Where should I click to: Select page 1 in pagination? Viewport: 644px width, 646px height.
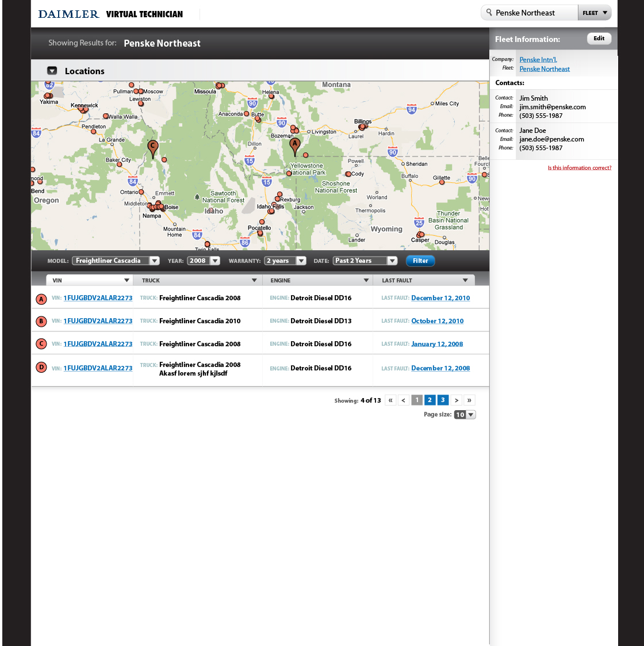click(x=417, y=400)
